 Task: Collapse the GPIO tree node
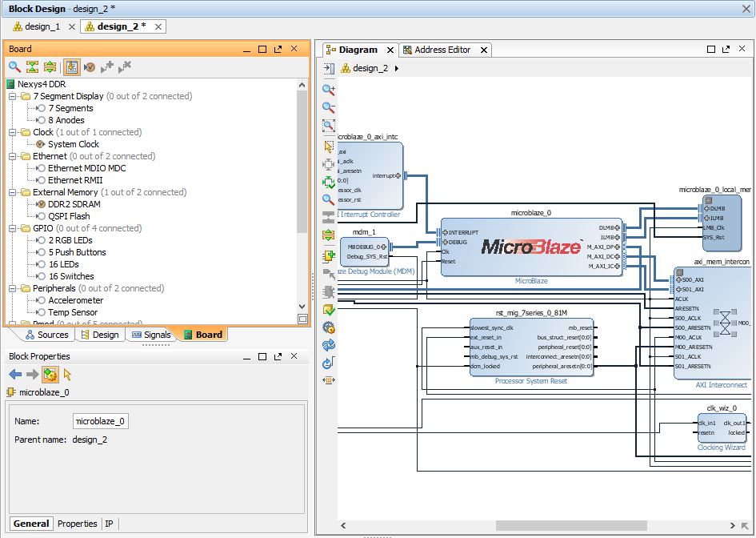tap(12, 228)
